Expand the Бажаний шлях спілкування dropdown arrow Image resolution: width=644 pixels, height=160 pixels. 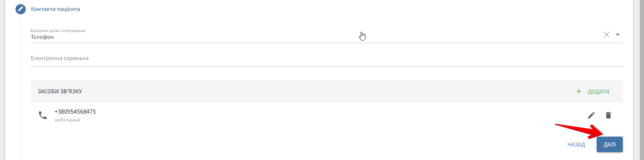[x=618, y=35]
